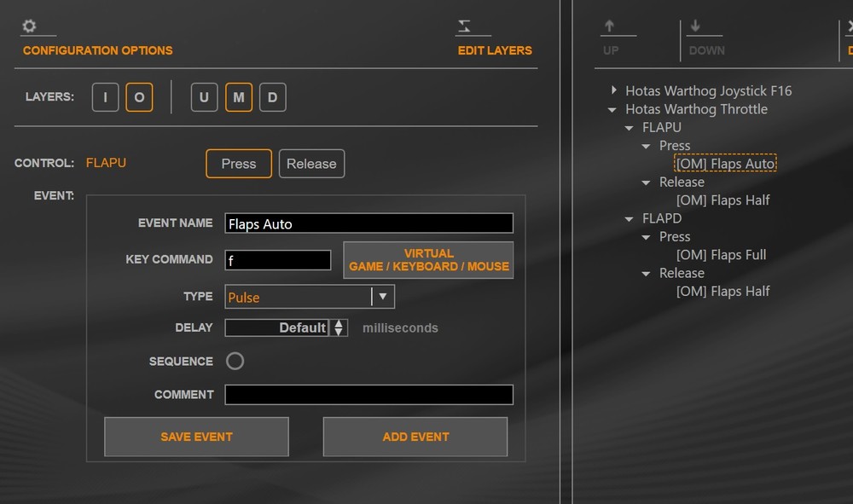Toggle layer O button

(x=139, y=97)
